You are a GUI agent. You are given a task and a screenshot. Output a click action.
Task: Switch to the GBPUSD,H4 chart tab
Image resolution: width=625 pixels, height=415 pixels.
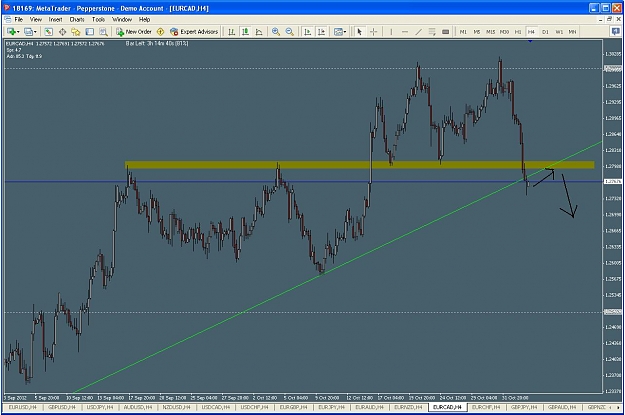click(x=61, y=407)
